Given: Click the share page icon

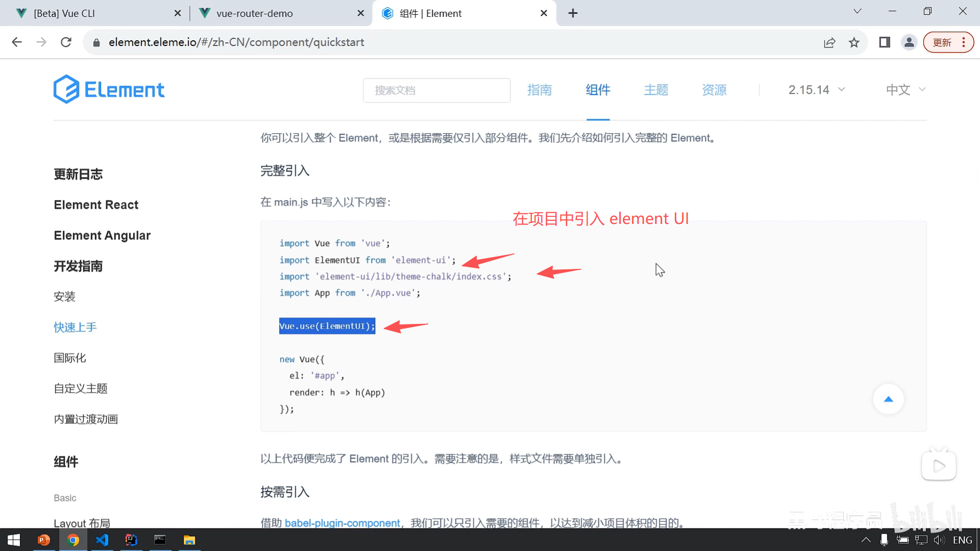Looking at the screenshot, I should click(829, 42).
